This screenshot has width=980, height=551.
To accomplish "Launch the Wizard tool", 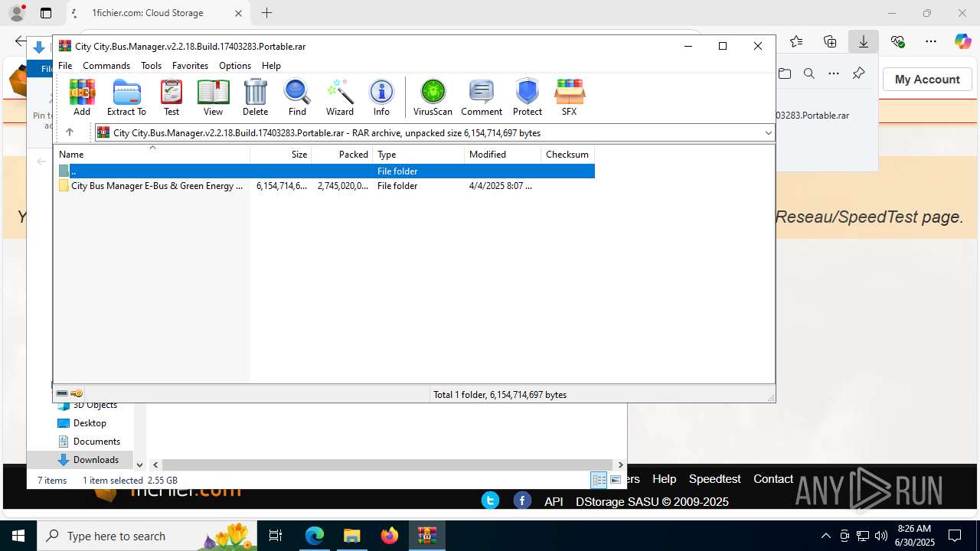I will (x=340, y=97).
